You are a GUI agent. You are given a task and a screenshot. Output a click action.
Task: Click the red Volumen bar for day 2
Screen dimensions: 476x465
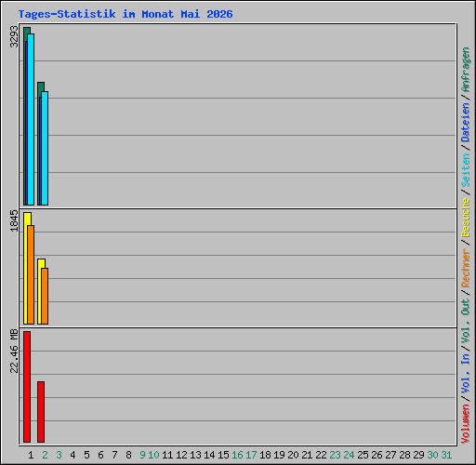[41, 412]
